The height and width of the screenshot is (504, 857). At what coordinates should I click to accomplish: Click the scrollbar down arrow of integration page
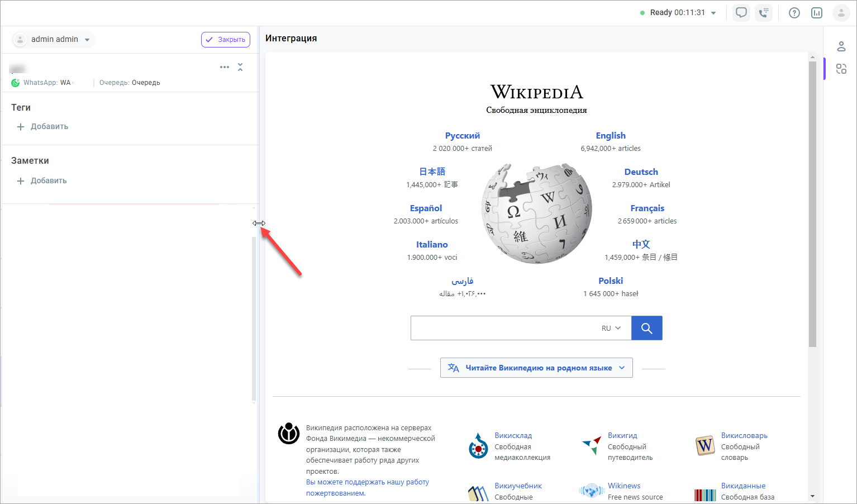(x=812, y=496)
